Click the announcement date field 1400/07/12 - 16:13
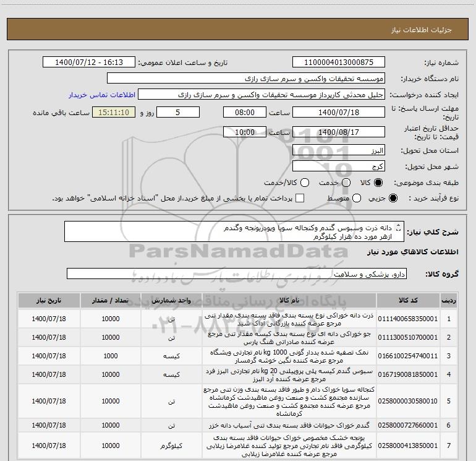This screenshot has height=461, width=476. pyautogui.click(x=89, y=62)
